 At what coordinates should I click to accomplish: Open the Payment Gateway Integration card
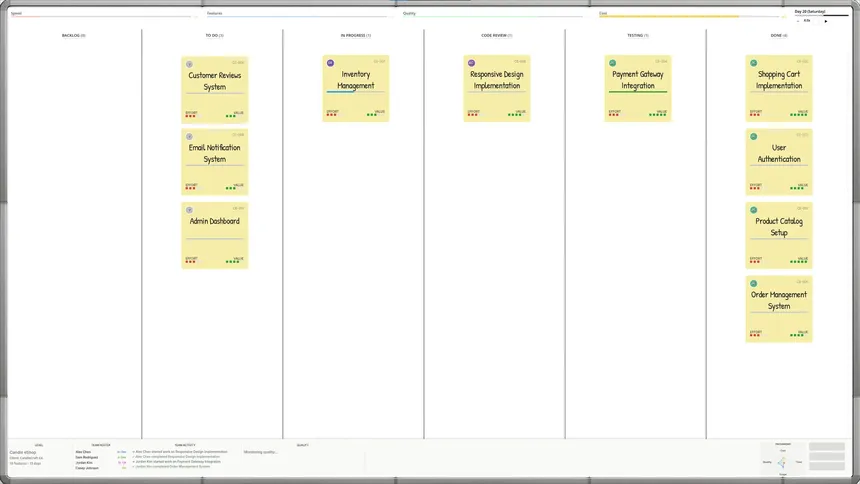[637, 88]
